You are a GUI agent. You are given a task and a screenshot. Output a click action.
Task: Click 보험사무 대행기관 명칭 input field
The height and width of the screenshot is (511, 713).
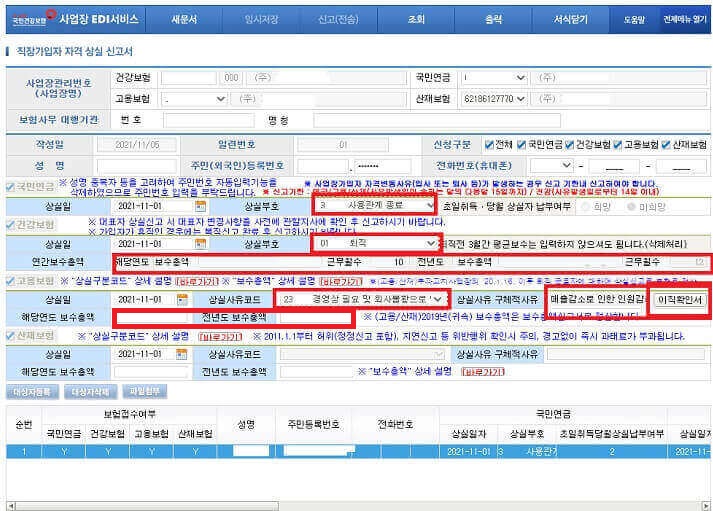(437, 120)
